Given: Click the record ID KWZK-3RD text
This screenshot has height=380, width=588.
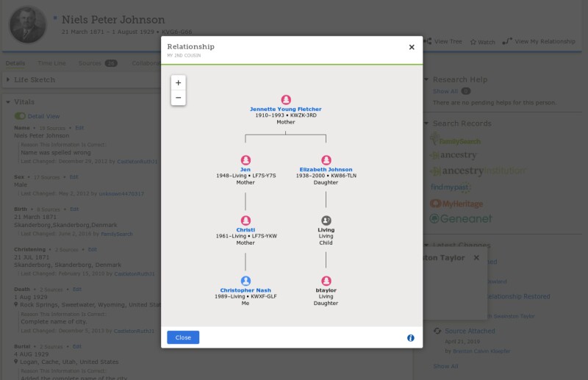Looking at the screenshot, I should tap(304, 115).
